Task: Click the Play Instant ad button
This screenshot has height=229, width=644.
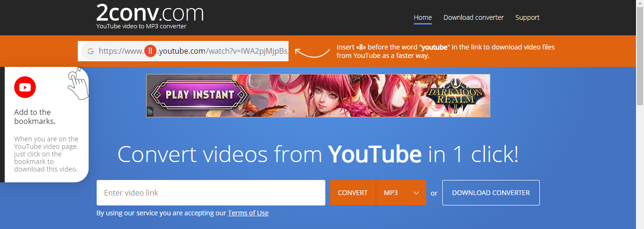Action: coord(200,95)
